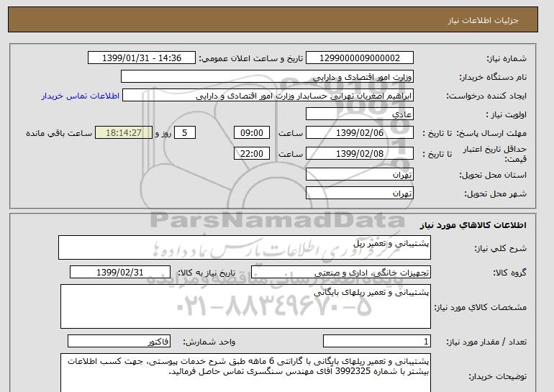Click the label مهلت ارسال پاسخ
The height and width of the screenshot is (392, 554).
tap(491, 133)
